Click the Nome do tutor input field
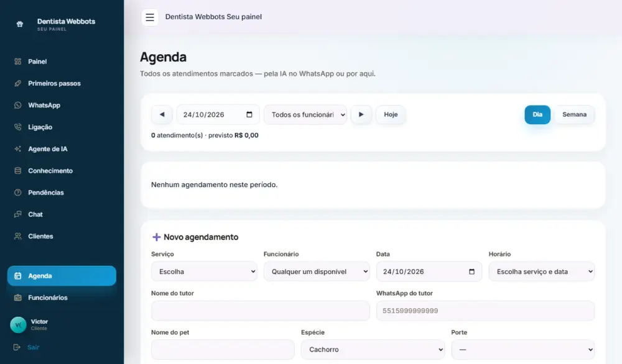 click(x=261, y=311)
